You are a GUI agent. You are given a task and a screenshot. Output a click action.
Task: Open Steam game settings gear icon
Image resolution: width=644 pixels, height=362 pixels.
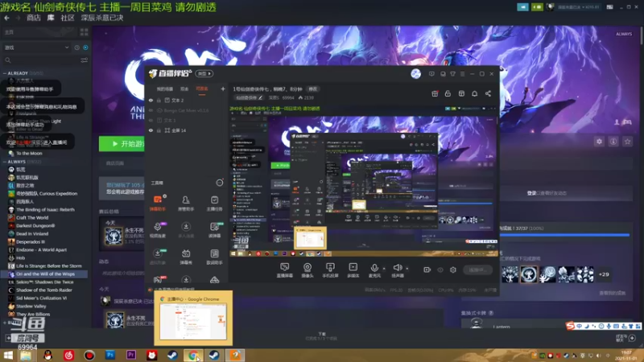click(x=599, y=142)
